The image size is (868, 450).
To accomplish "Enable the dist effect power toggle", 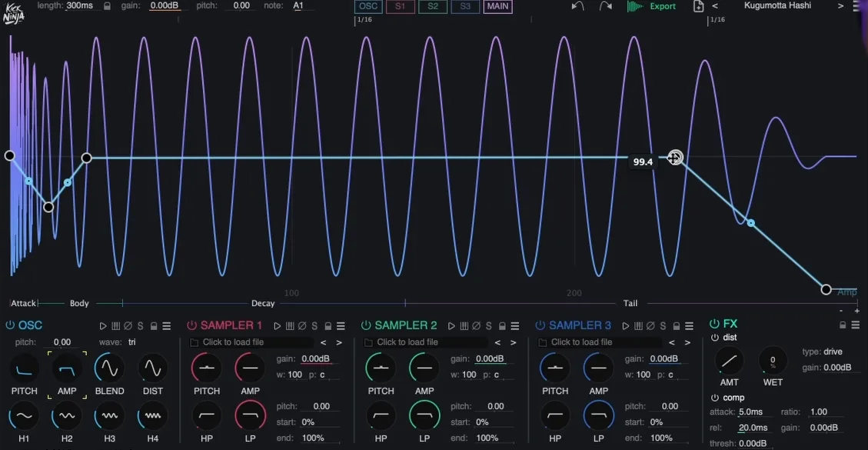I will point(715,338).
